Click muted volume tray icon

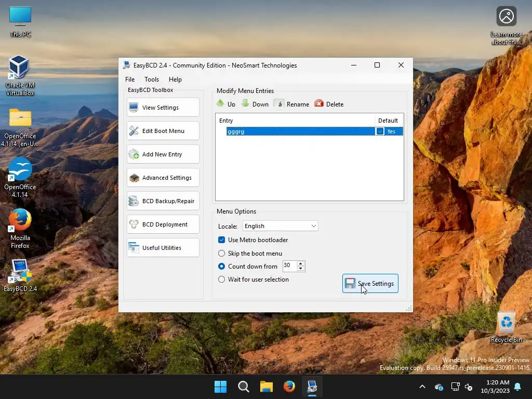pyautogui.click(x=469, y=387)
